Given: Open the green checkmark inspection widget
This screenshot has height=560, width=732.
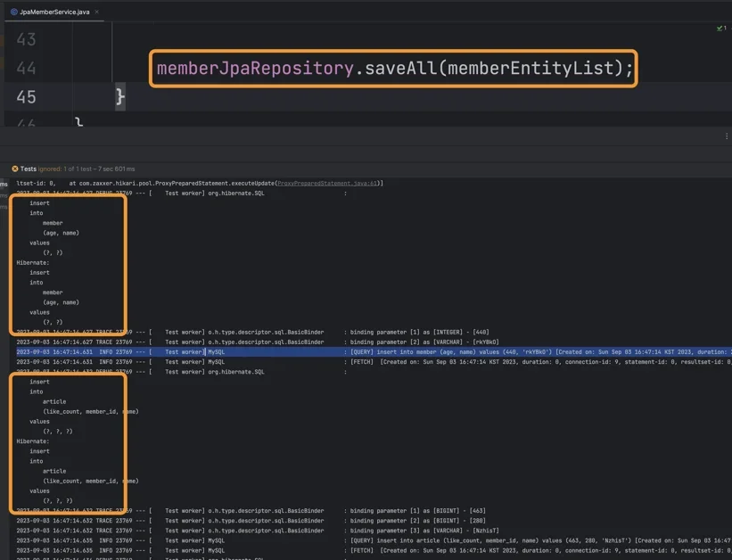Looking at the screenshot, I should click(721, 28).
